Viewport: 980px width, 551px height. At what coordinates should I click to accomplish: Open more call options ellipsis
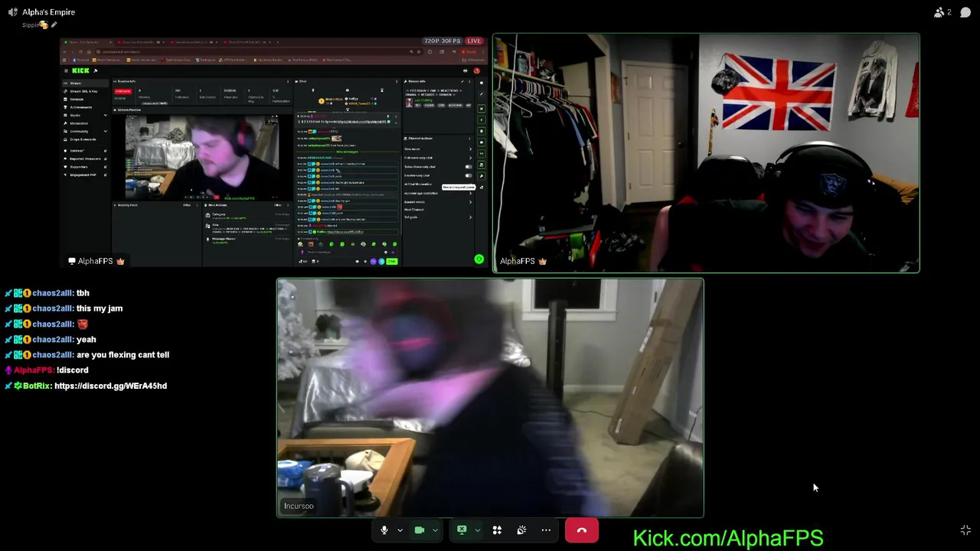click(x=546, y=530)
